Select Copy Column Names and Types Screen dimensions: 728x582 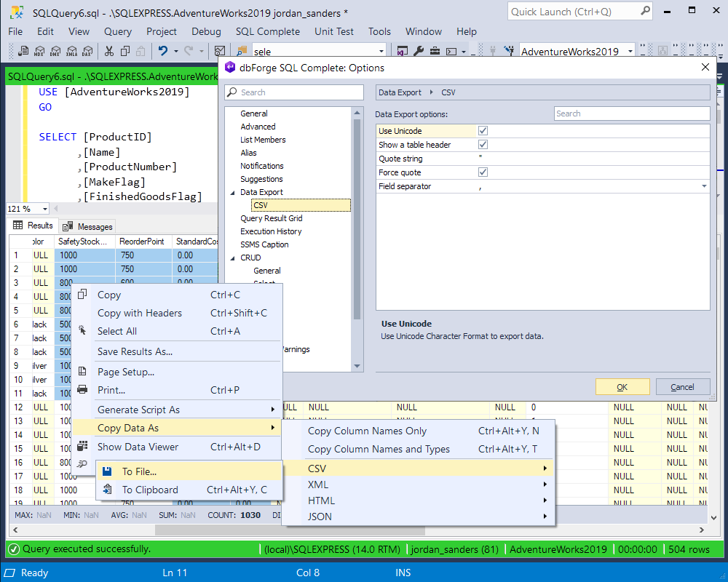click(418, 449)
